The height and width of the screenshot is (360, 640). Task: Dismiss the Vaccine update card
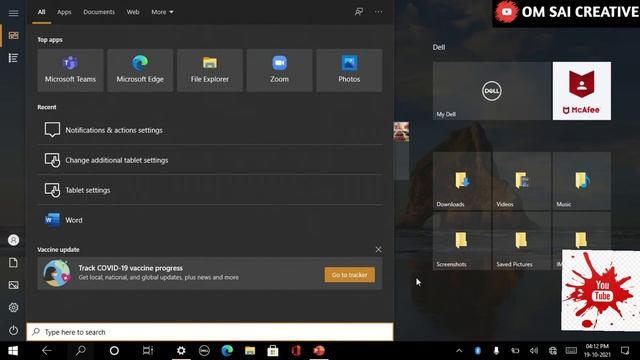coord(378,249)
